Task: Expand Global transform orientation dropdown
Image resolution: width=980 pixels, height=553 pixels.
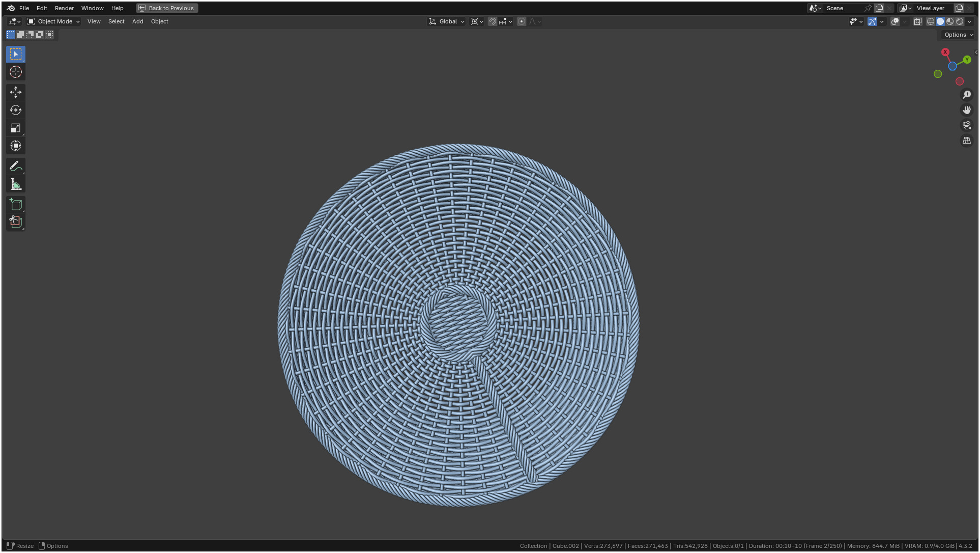Action: (447, 21)
